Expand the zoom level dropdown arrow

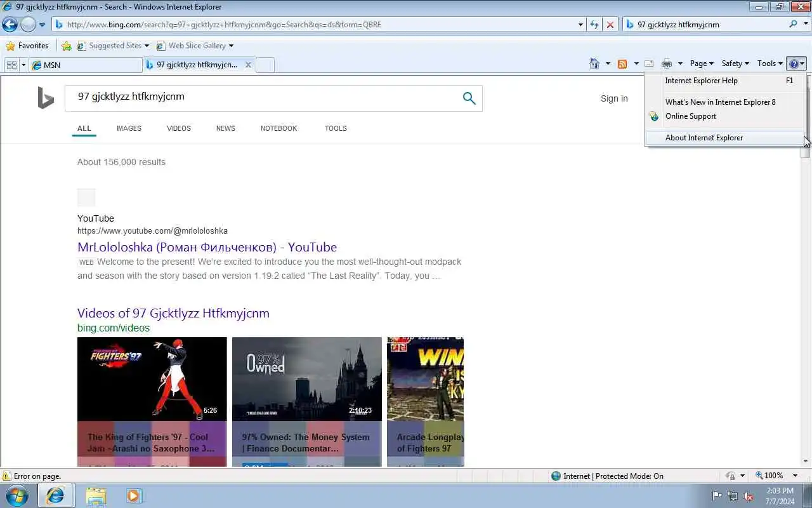click(x=796, y=476)
